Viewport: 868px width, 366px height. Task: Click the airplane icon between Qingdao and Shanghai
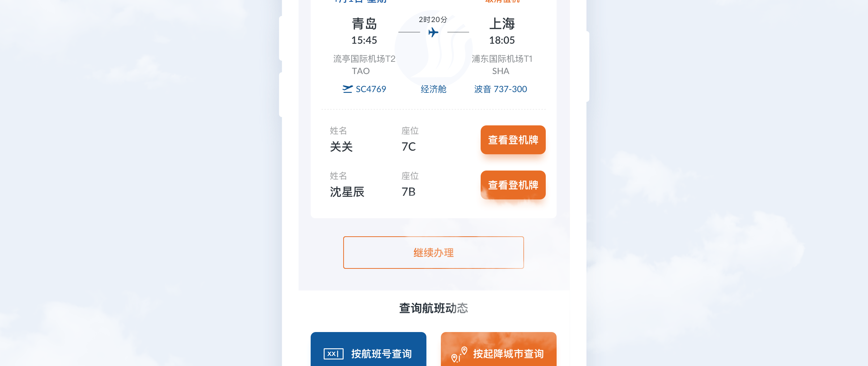click(433, 33)
